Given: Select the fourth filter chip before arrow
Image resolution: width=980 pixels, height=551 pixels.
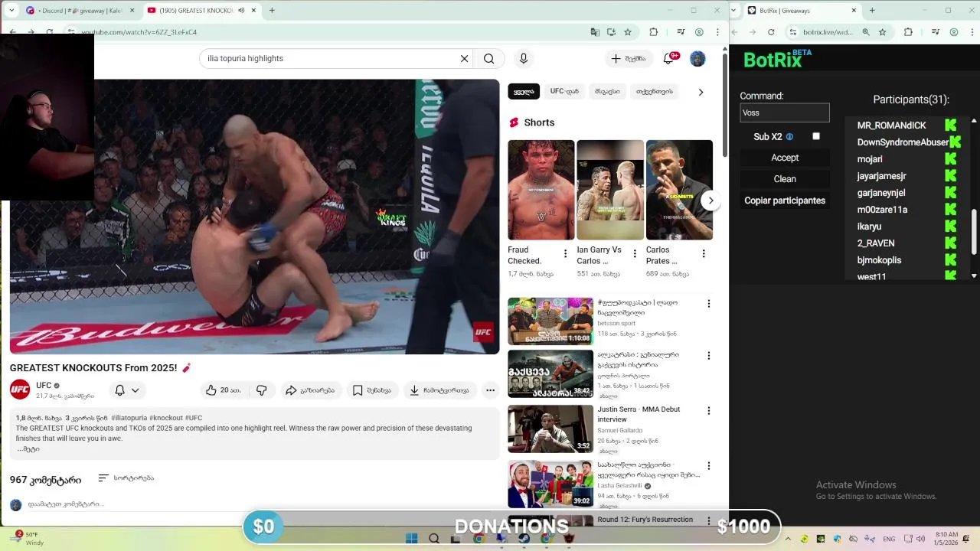Looking at the screenshot, I should 655,92.
